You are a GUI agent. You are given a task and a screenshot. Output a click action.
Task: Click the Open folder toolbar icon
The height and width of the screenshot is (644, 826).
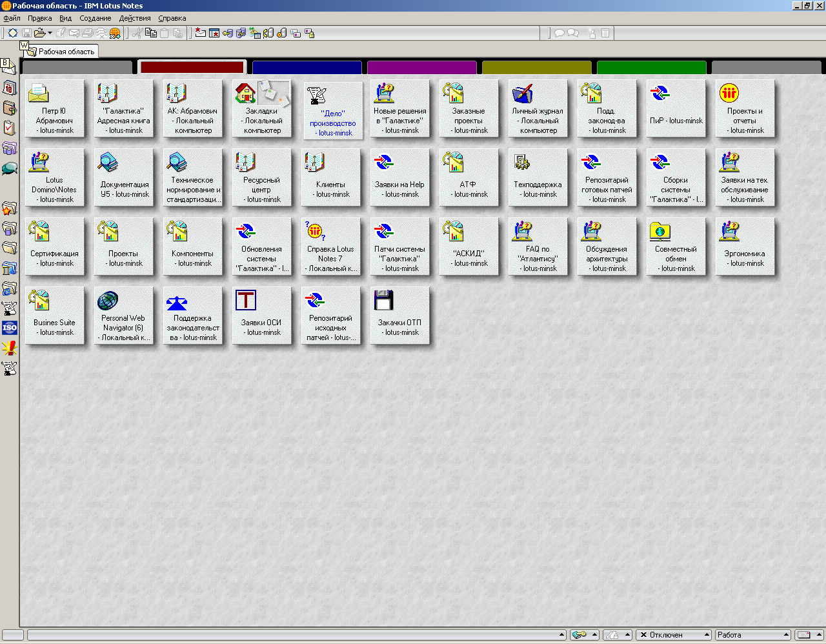[39, 33]
